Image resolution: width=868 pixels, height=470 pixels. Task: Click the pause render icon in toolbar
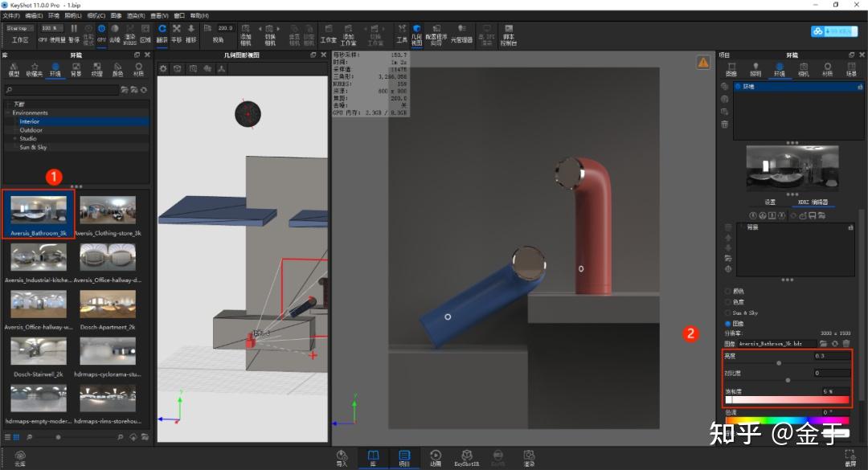point(75,29)
